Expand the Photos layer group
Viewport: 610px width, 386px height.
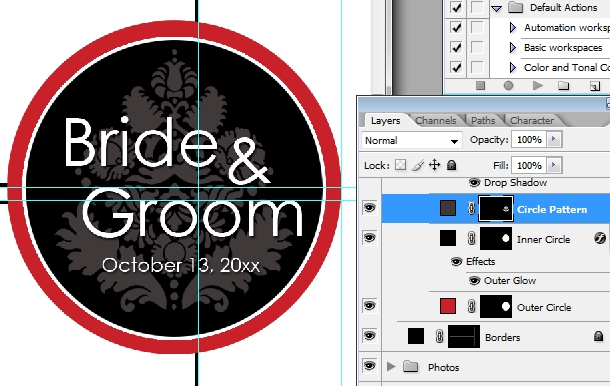click(x=391, y=366)
